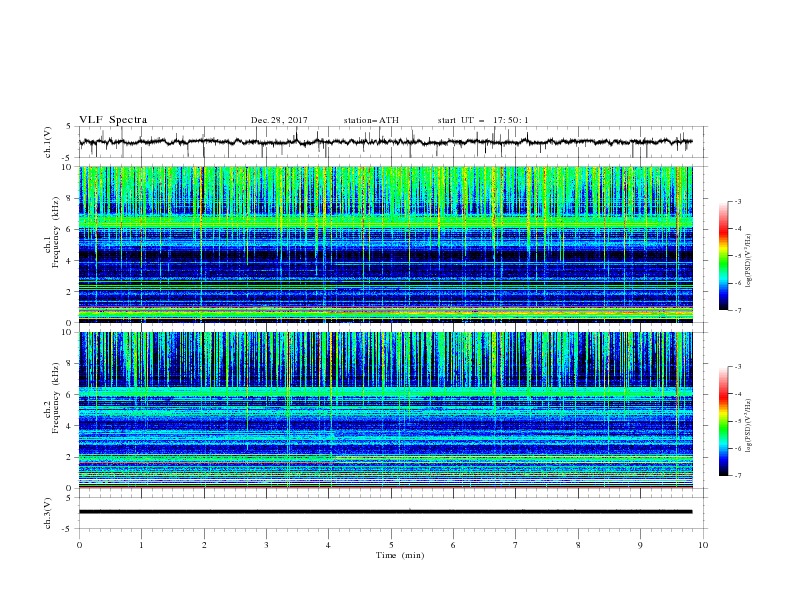The width and height of the screenshot is (792, 612).
Task: Click the "1" tick on the time axis
Action: (x=141, y=545)
